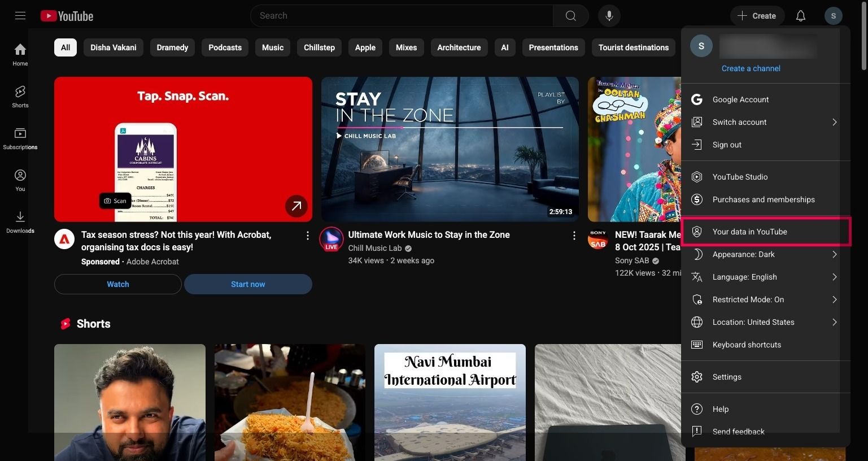Open the hamburger guide menu
Viewport: 868px width, 461px height.
[20, 16]
